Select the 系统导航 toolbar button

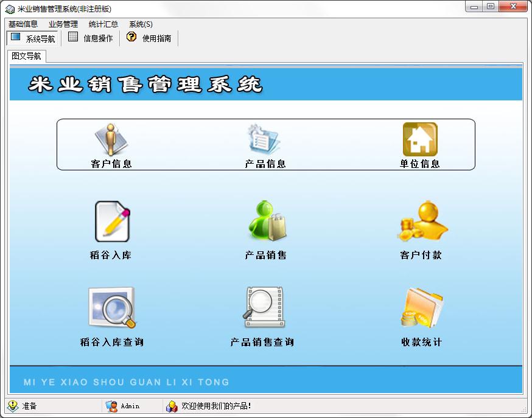pos(33,37)
